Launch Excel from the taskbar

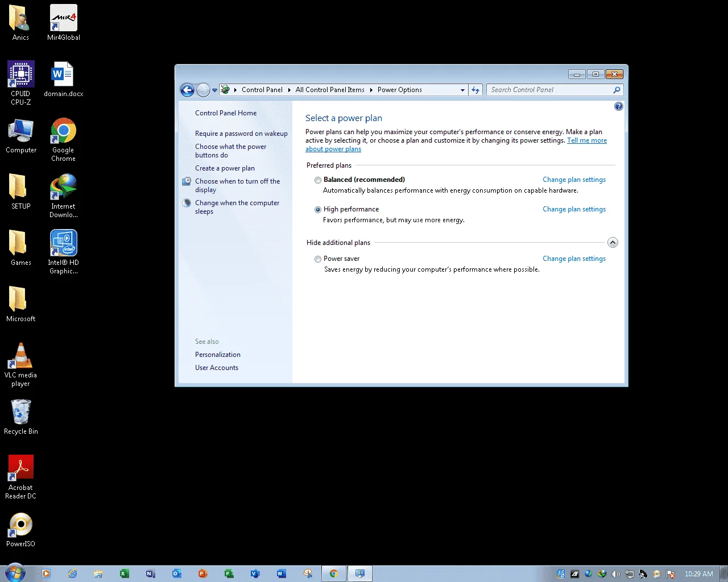point(125,573)
